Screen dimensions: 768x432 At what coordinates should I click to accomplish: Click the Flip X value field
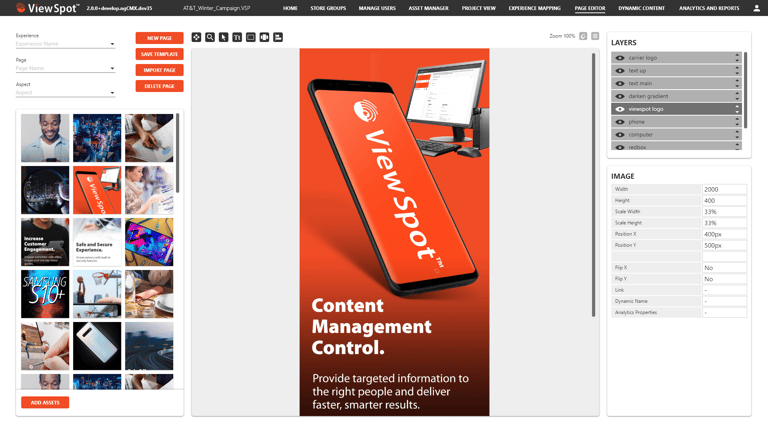click(x=724, y=268)
